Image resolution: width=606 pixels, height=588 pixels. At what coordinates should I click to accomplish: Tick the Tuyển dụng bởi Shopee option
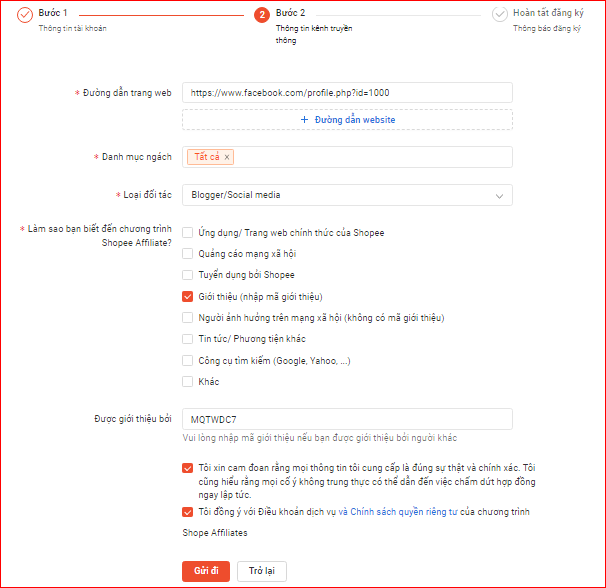coord(188,275)
